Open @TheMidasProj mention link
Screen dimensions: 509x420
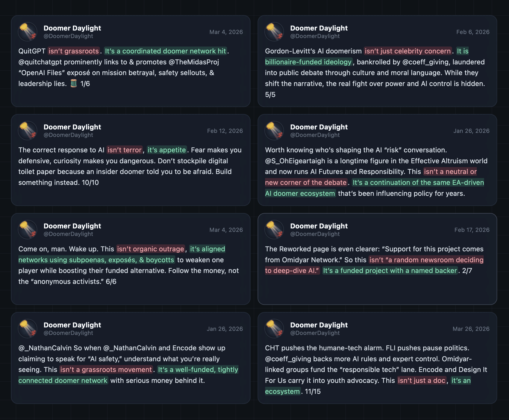coord(194,62)
